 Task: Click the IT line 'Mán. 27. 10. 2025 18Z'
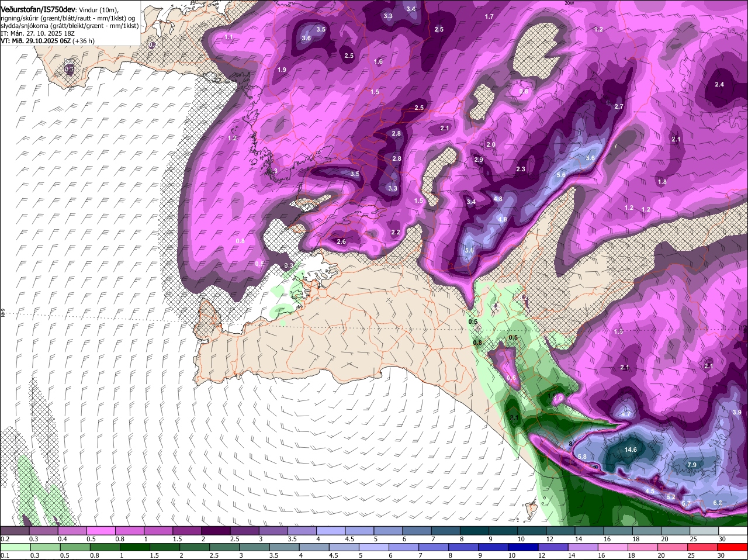pyautogui.click(x=41, y=33)
